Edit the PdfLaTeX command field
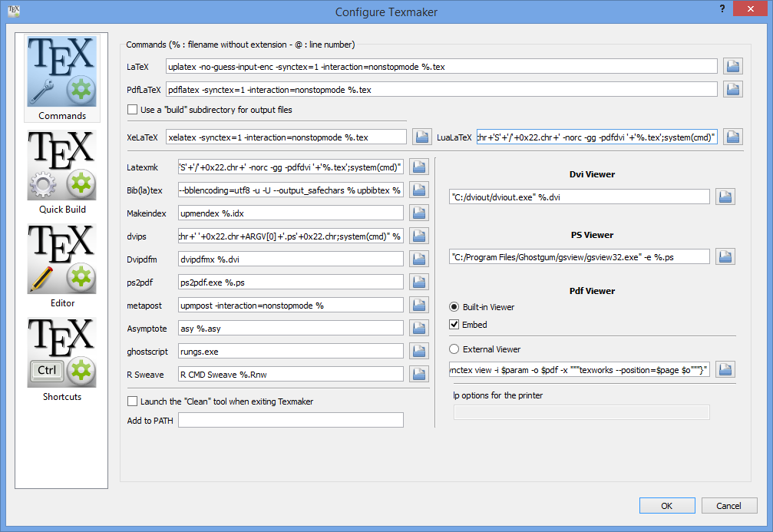 (441, 90)
